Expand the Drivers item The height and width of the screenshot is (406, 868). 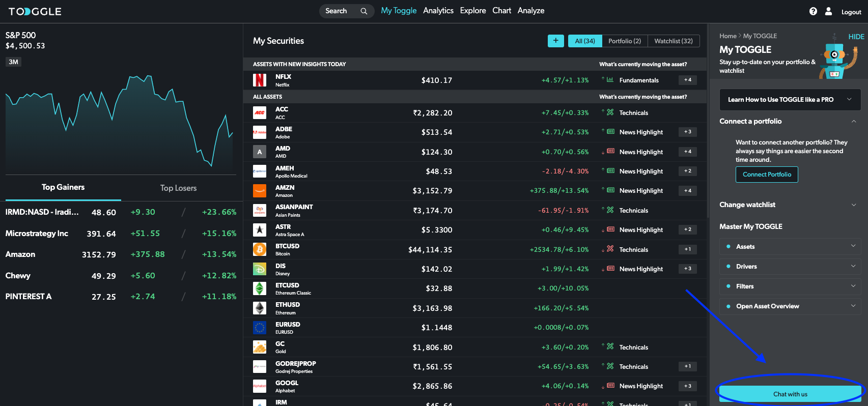(x=790, y=266)
